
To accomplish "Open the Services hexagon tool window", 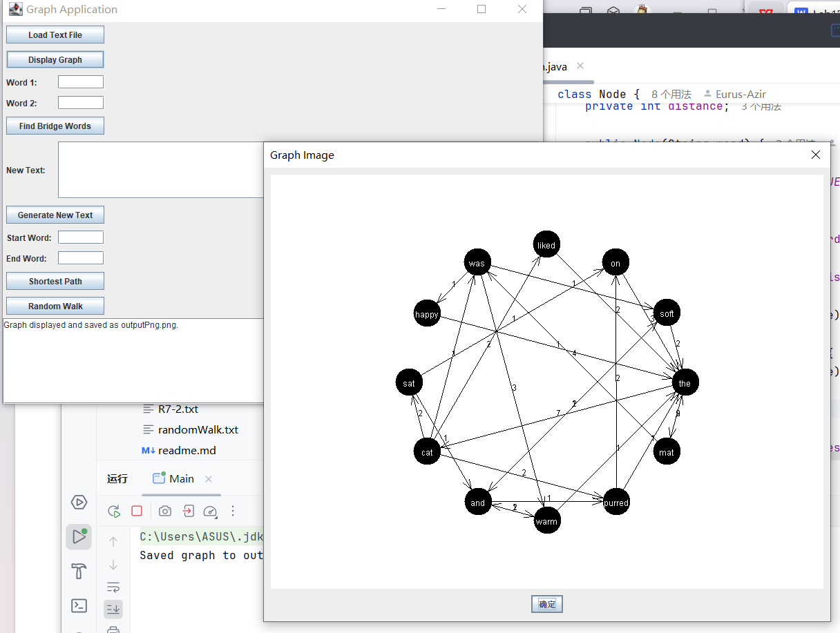I will 79,503.
